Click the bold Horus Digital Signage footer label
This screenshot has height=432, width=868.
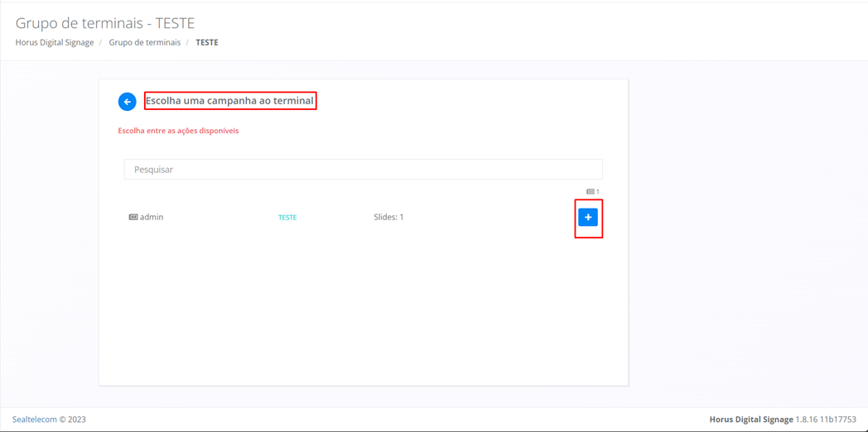(x=750, y=420)
